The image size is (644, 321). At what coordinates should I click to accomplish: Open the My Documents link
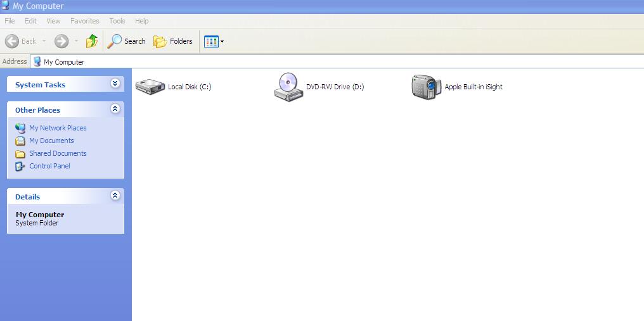tap(51, 141)
